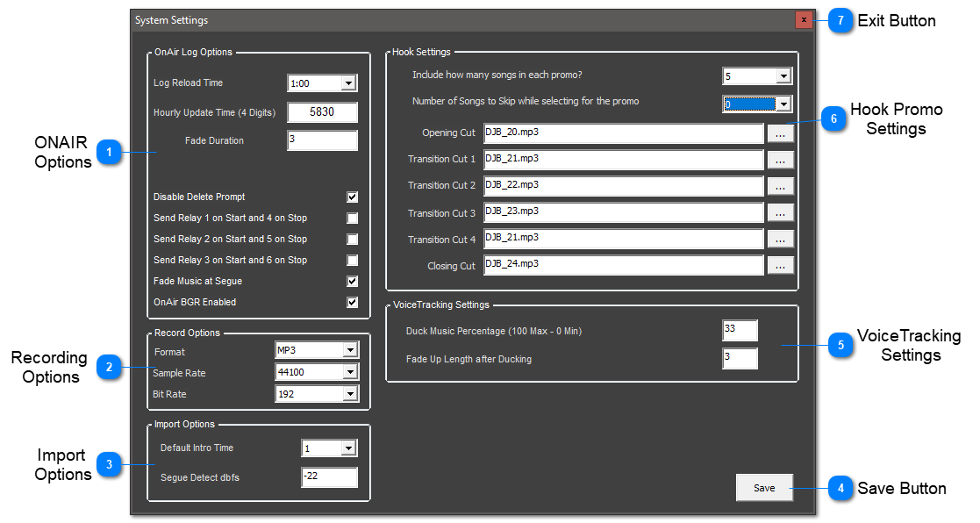Viewport: 980px width, 523px height.
Task: Click the Duck Music Percentage field
Action: click(x=740, y=331)
